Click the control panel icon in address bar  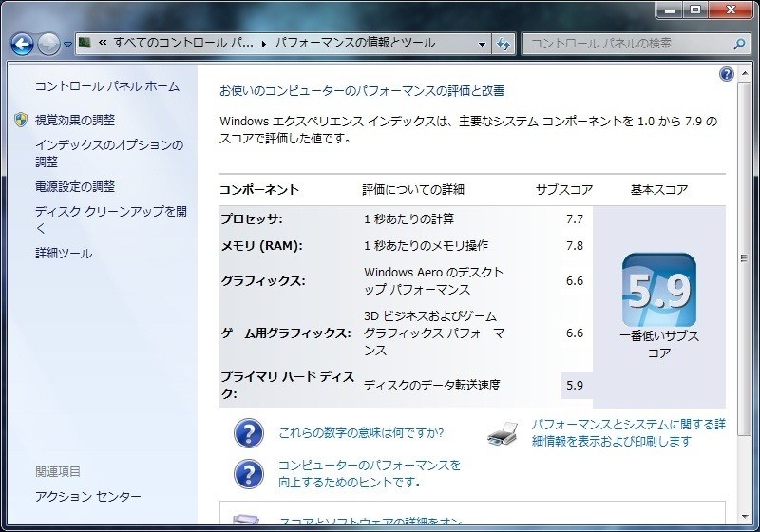coord(85,43)
